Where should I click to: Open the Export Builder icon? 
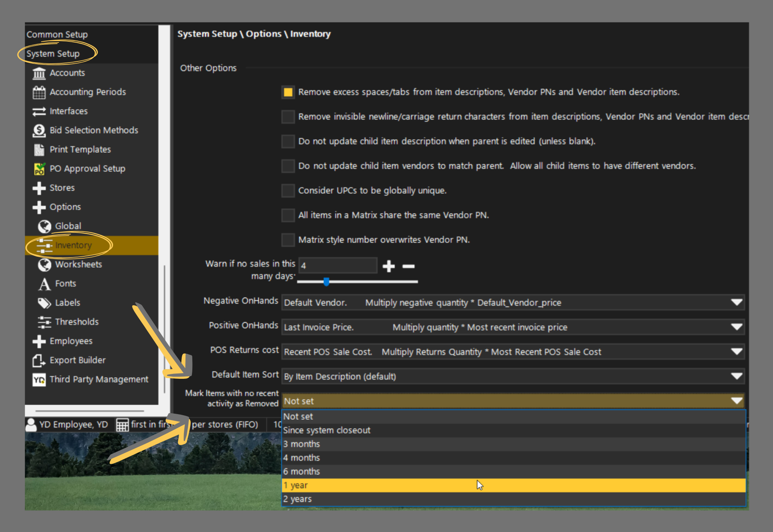[x=39, y=360]
